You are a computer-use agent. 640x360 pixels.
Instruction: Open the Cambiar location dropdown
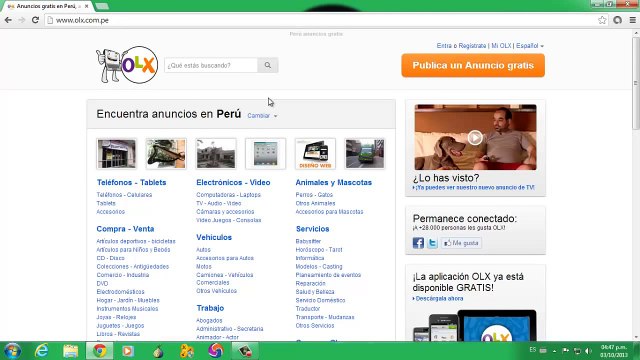(262, 116)
